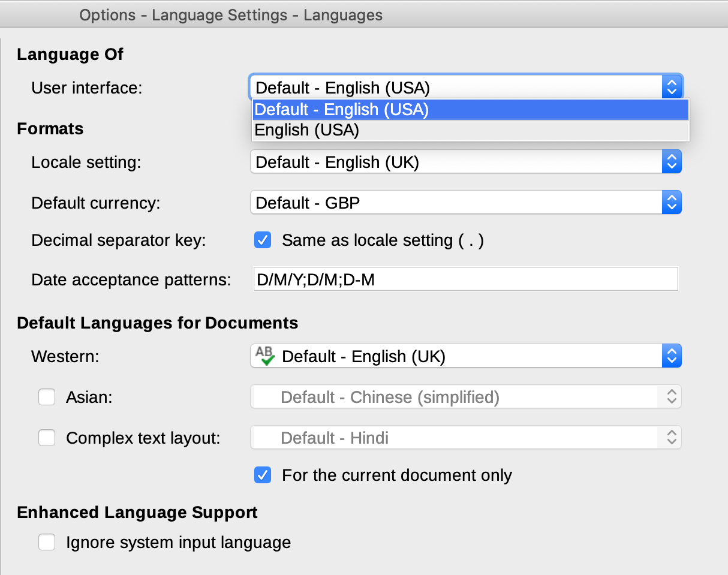
Task: Enable the Complex text layout checkbox
Action: tap(47, 438)
